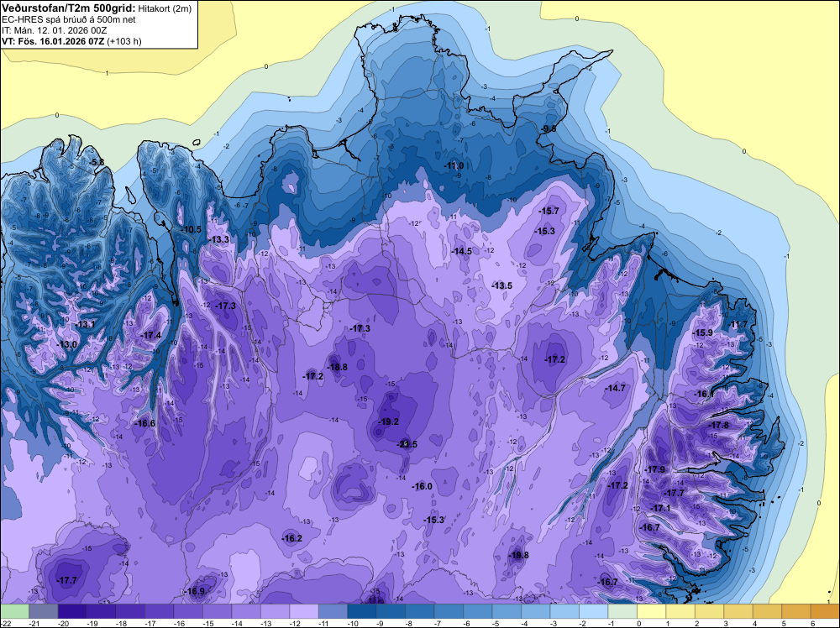Viewport: 840px width, 628px height.
Task: Click the -17.4 temperature label
Action: 151,335
